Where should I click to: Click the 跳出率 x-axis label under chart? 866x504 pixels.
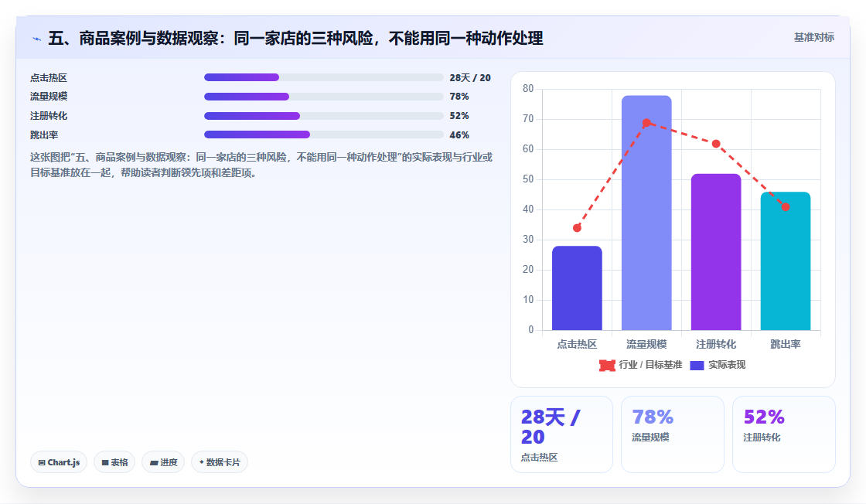click(786, 345)
